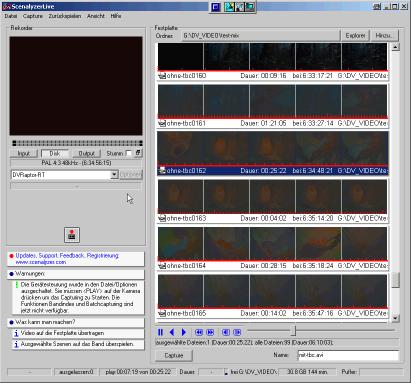Open the DVRaptor-RT device dropdown
This screenshot has width=411, height=383.
pyautogui.click(x=114, y=174)
